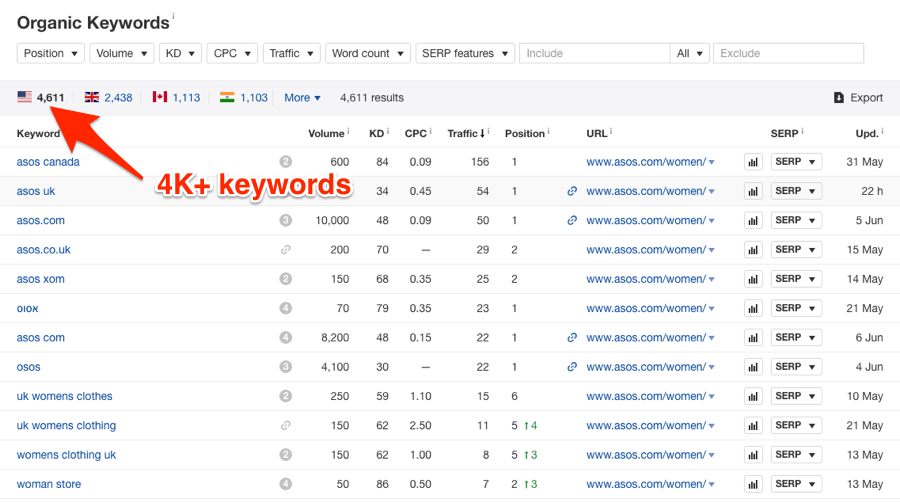The height and width of the screenshot is (503, 900).
Task: Click the link icon beside asos com URL
Action: tap(572, 338)
